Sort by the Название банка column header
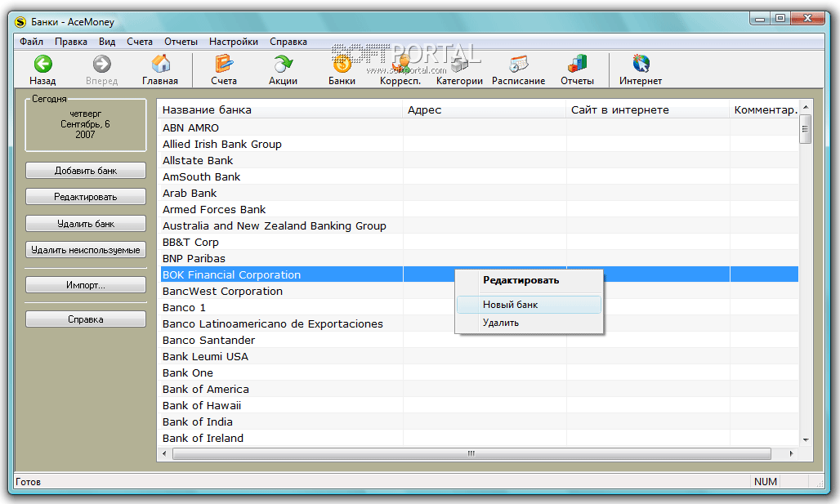Image resolution: width=840 pixels, height=504 pixels. pos(281,109)
